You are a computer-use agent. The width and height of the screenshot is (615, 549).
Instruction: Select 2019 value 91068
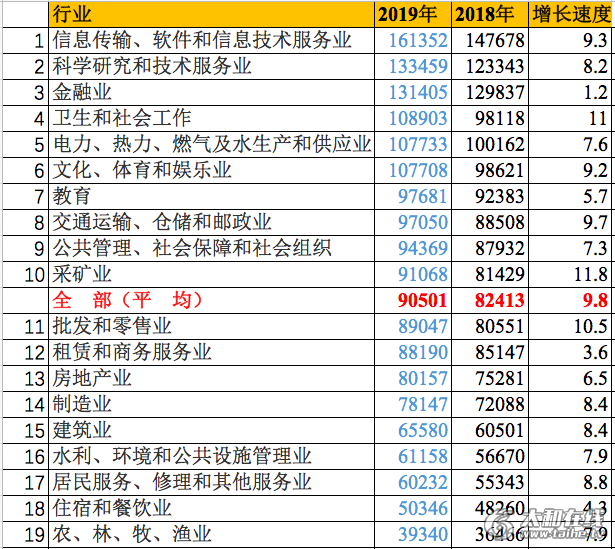[x=413, y=274]
